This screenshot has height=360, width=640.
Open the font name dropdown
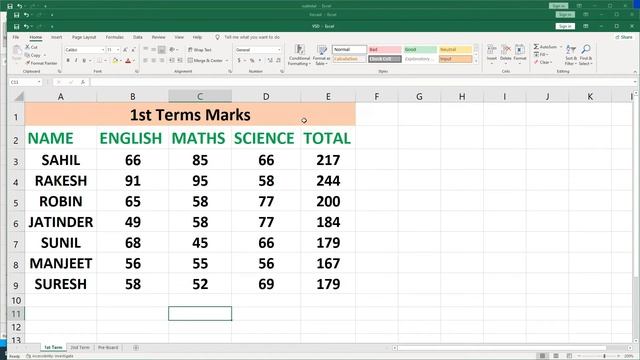103,50
